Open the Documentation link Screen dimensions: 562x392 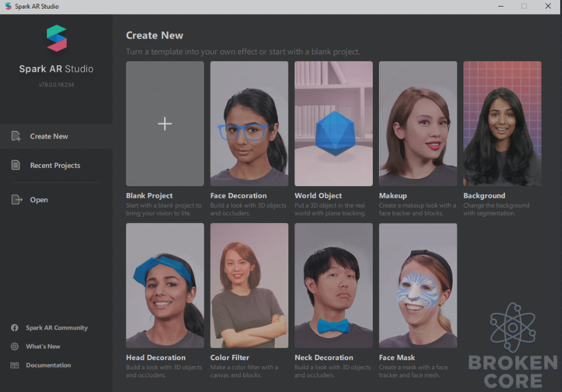pos(48,365)
